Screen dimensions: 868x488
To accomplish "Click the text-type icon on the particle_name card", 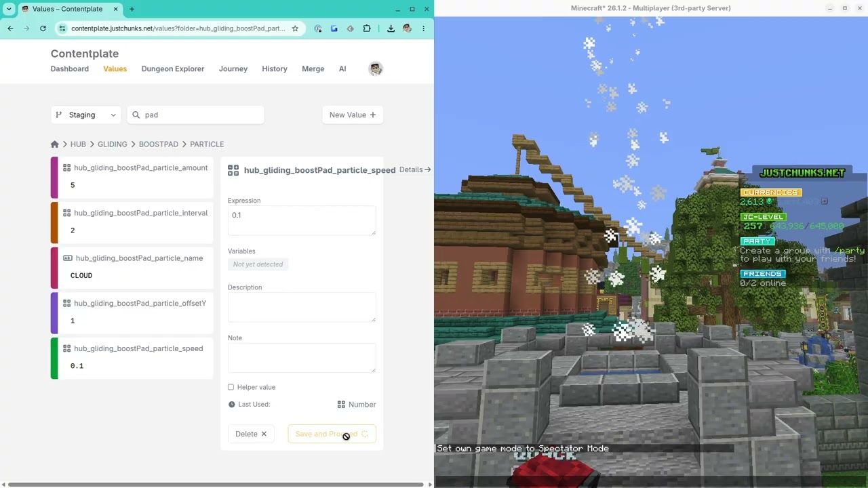I will (x=67, y=258).
